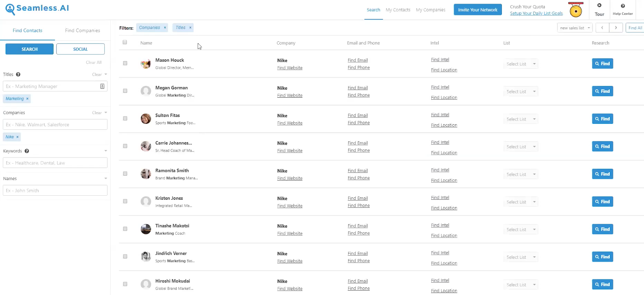Click Find Location for Megan Gorman

(444, 98)
